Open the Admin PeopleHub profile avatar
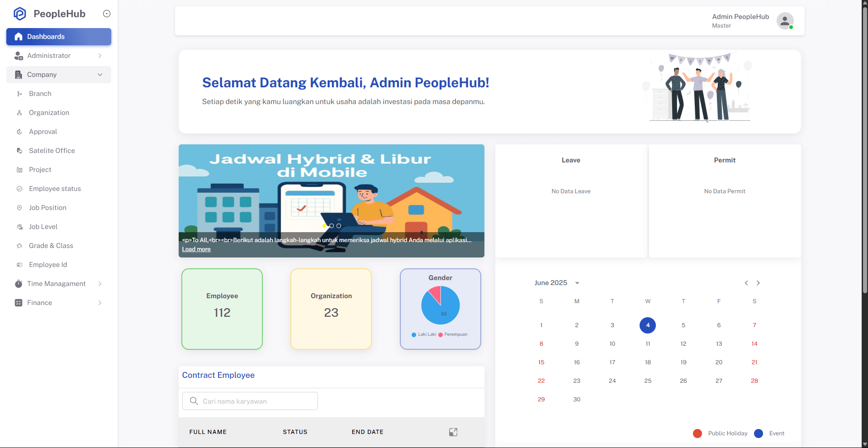Viewport: 868px width, 448px height. pos(785,21)
